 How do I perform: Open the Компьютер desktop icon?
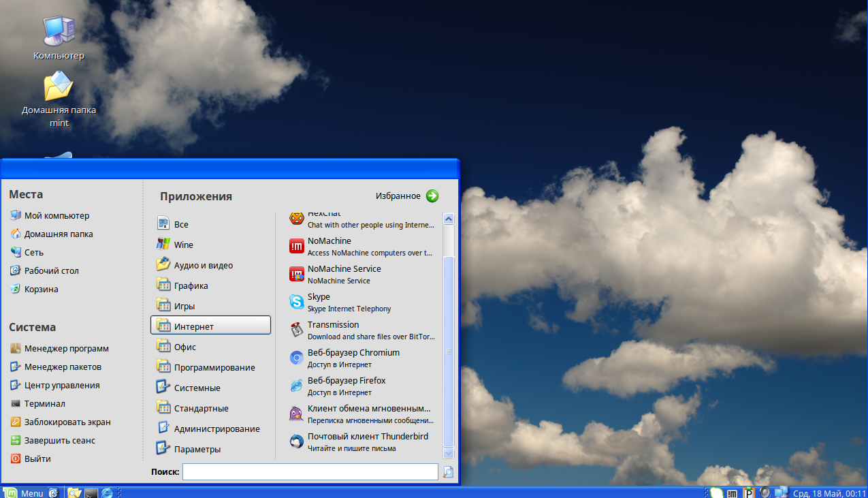(59, 38)
